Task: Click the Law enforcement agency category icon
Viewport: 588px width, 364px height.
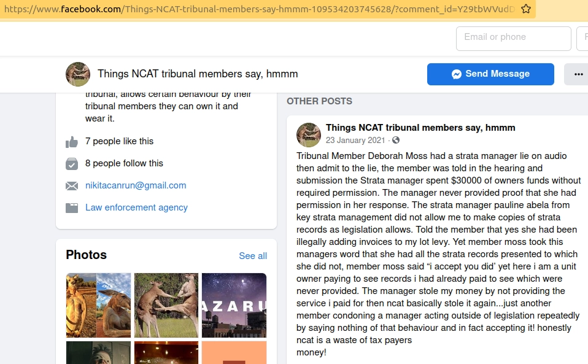Action: (72, 208)
